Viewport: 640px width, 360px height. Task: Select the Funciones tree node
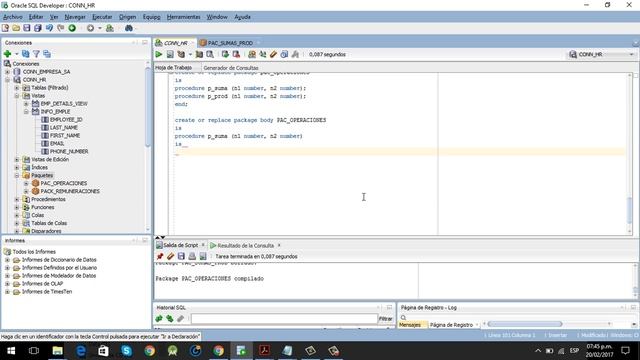click(x=42, y=207)
